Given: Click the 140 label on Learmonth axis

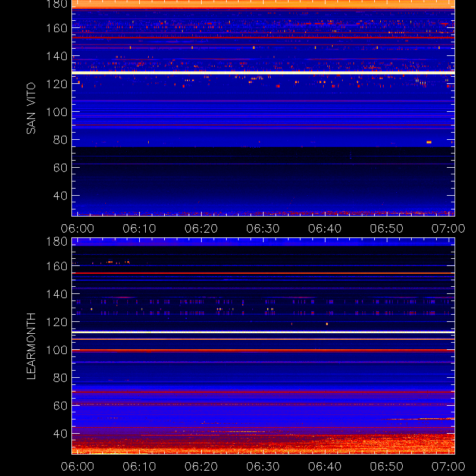Looking at the screenshot, I should tap(57, 294).
